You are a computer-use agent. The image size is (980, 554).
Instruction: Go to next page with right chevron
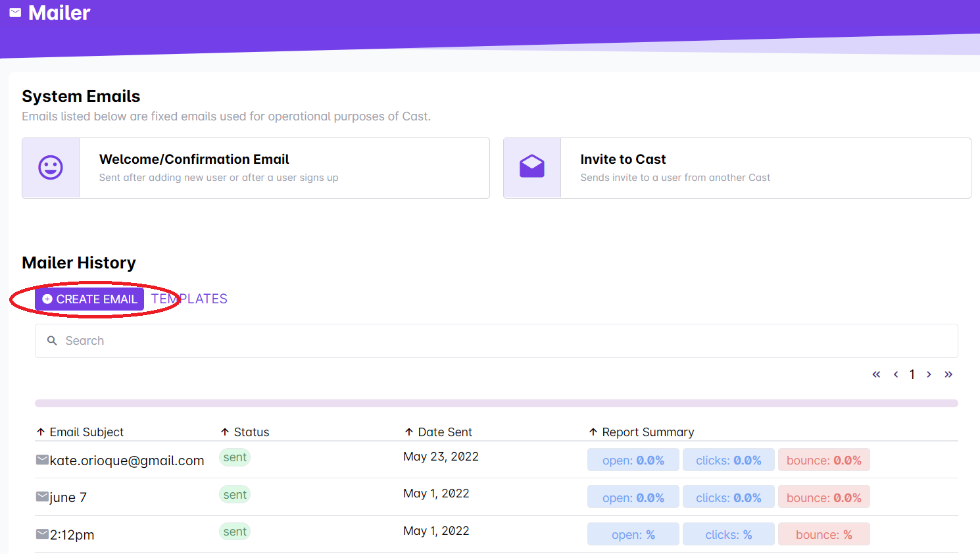(929, 374)
